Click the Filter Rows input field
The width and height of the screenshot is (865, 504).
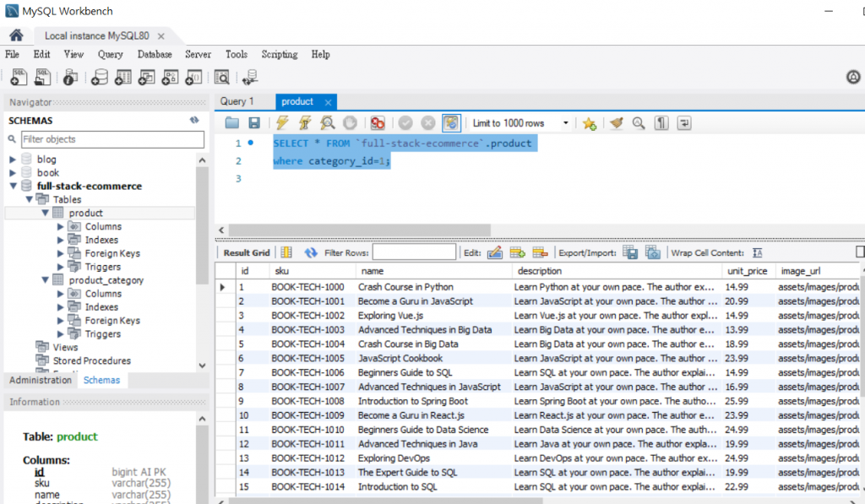[414, 252]
